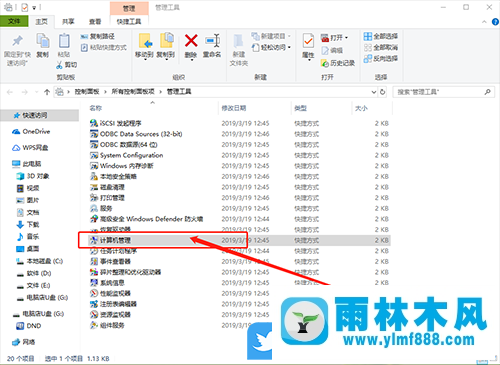Click the 复制 icon in ribbon
The height and width of the screenshot is (365, 500).
pos(43,41)
